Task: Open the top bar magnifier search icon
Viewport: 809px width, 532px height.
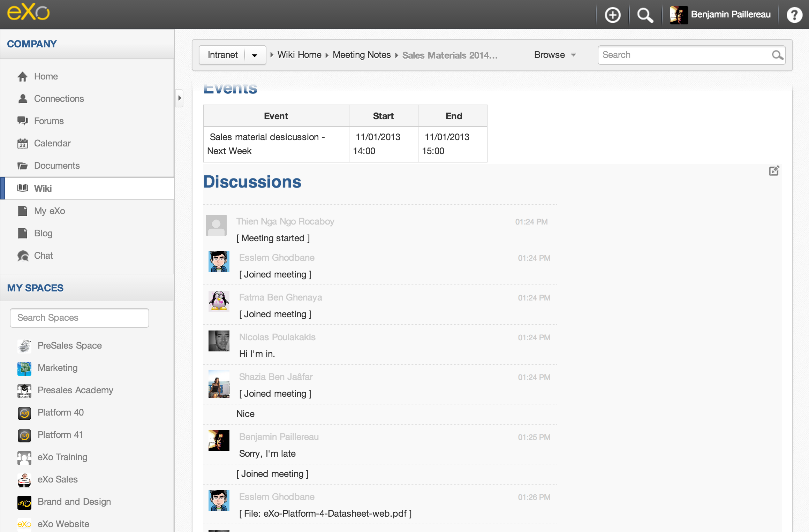Action: 645,15
